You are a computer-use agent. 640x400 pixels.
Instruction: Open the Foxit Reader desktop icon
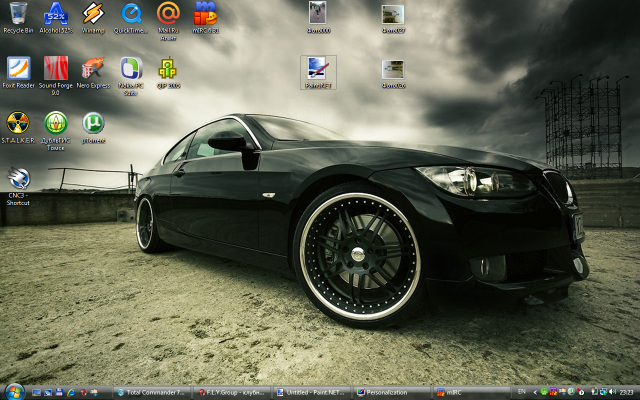18,73
